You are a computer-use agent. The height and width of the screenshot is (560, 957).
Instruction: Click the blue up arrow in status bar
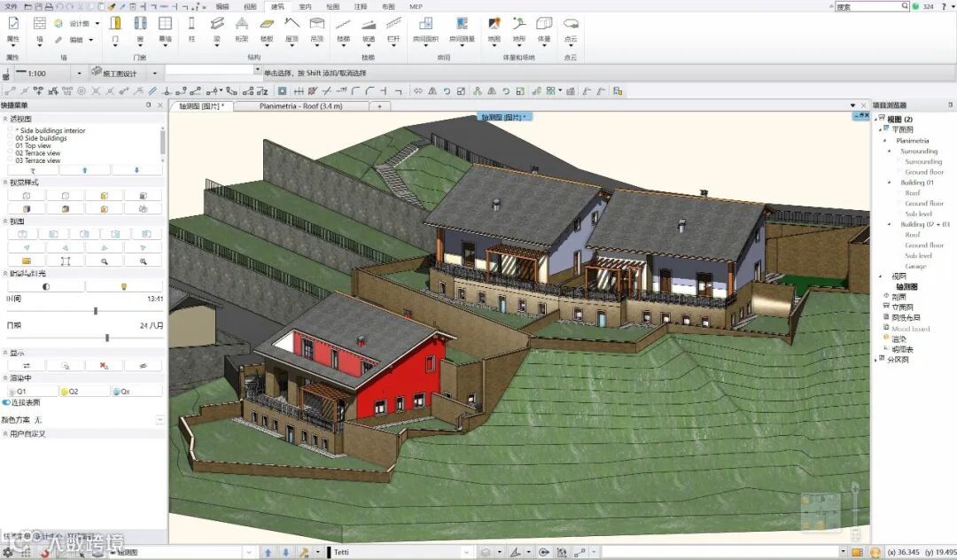[x=268, y=552]
